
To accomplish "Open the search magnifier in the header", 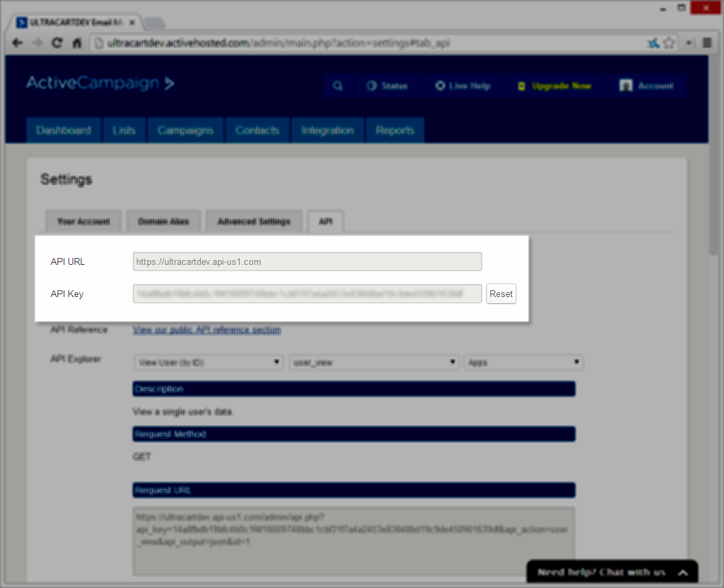I will click(x=338, y=86).
